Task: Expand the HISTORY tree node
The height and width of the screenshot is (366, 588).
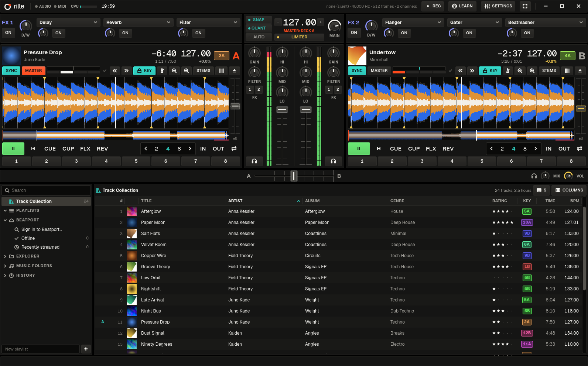Action: click(x=5, y=276)
